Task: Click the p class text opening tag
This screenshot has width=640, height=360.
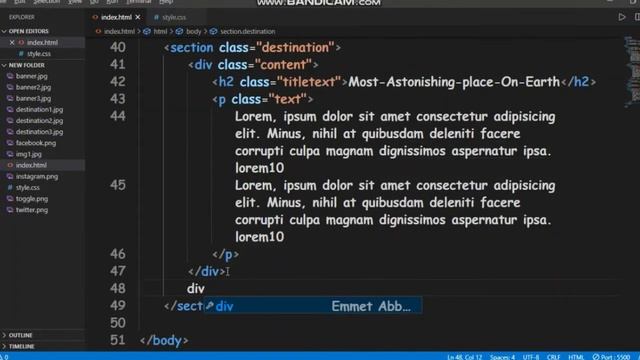Action: pos(262,99)
